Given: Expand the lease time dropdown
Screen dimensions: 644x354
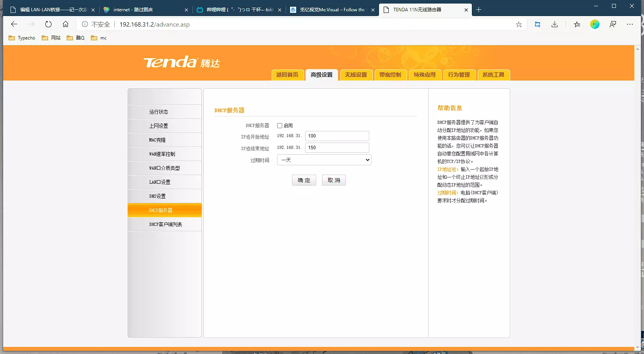Looking at the screenshot, I should (x=324, y=160).
